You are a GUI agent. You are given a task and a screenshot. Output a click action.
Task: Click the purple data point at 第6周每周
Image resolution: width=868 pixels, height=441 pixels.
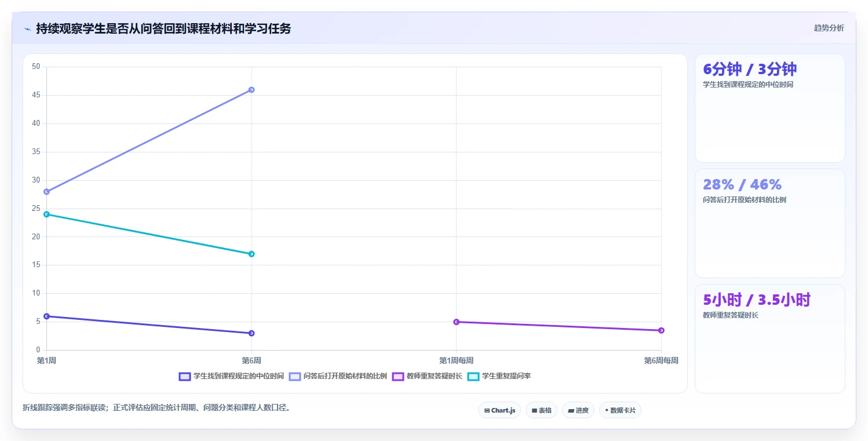click(661, 330)
